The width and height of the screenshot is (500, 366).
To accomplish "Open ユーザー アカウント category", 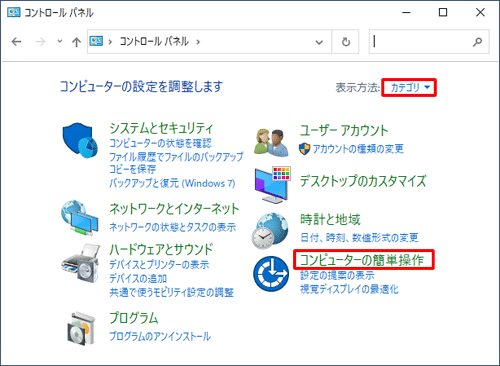I will 344,130.
